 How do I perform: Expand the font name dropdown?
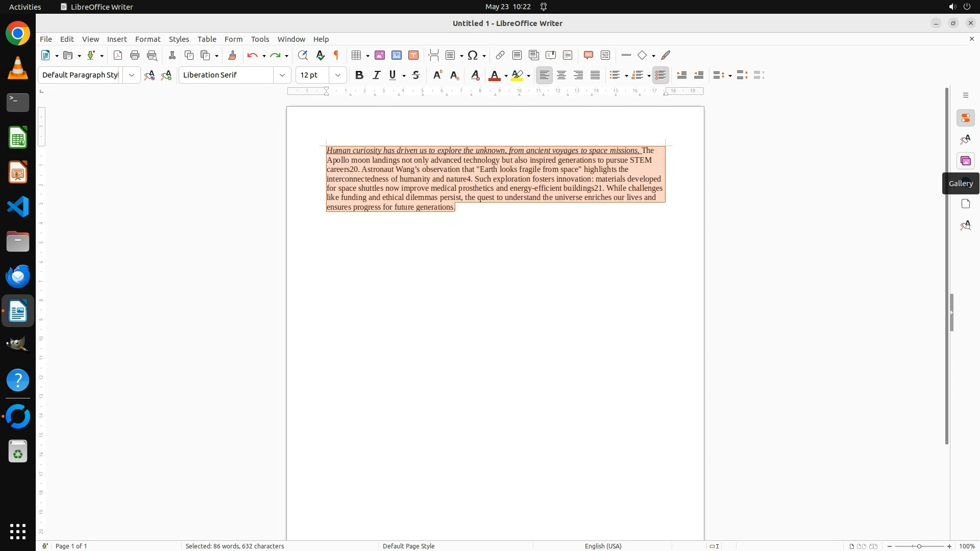[x=282, y=75]
